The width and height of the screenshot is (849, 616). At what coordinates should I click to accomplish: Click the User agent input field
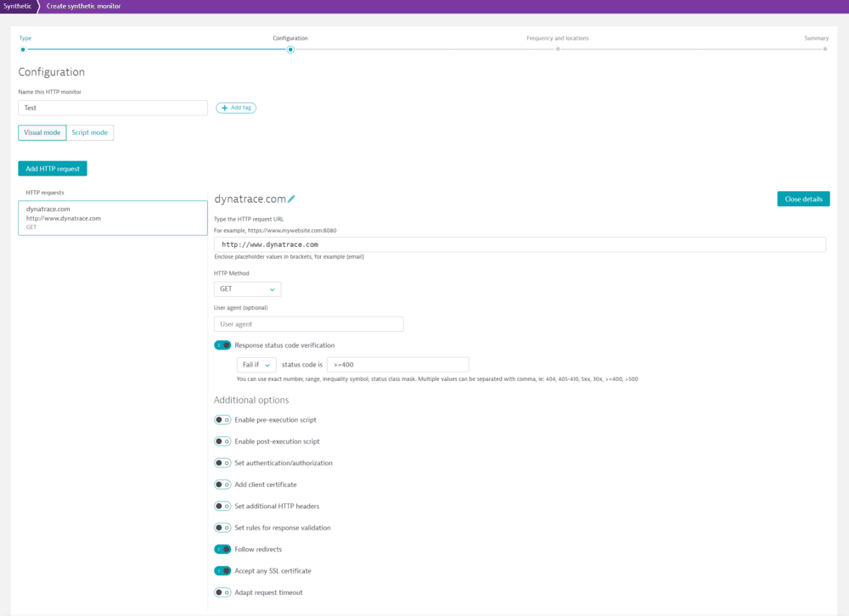tap(308, 323)
